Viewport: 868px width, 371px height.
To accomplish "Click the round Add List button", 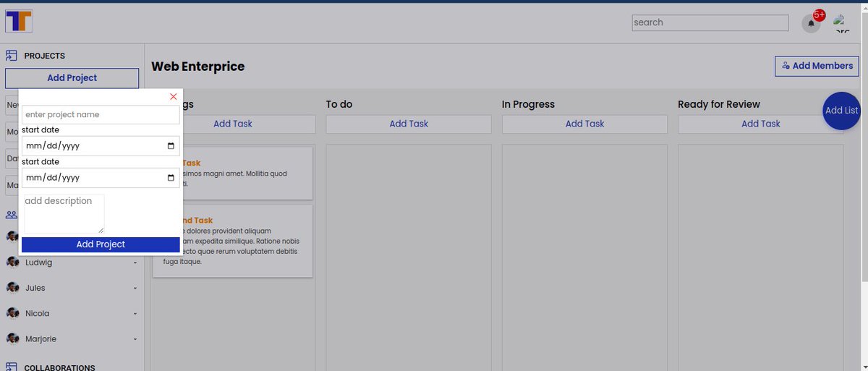I will 841,111.
